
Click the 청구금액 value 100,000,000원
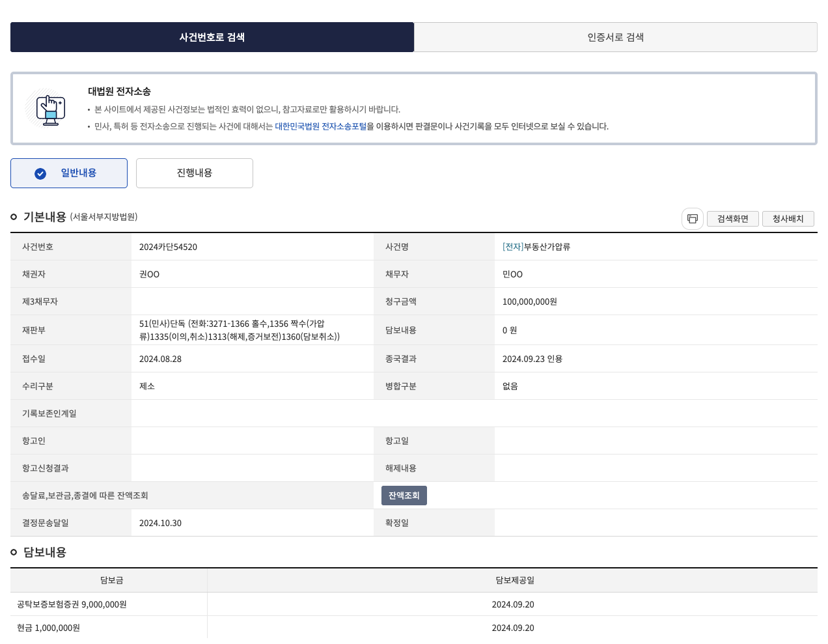pos(529,301)
